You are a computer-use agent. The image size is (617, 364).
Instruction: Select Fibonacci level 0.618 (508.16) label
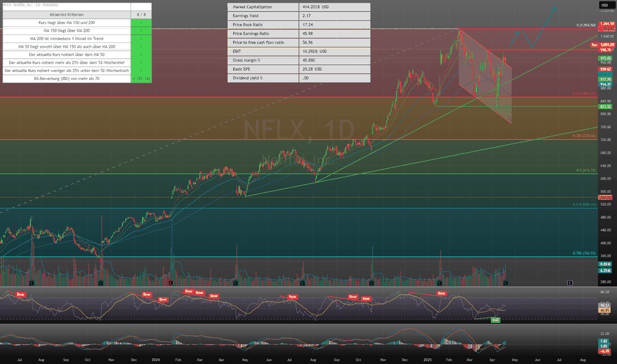pos(584,205)
